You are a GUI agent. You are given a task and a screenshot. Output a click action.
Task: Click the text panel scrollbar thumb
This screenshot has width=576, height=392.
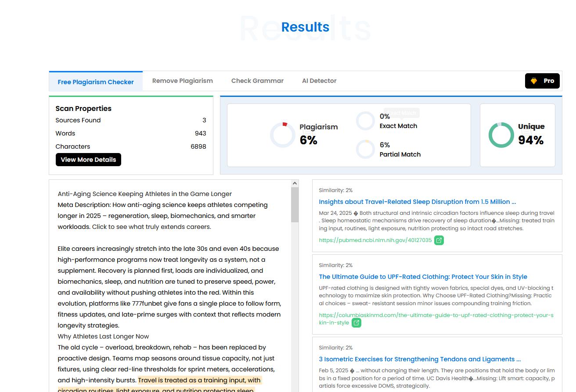295,205
